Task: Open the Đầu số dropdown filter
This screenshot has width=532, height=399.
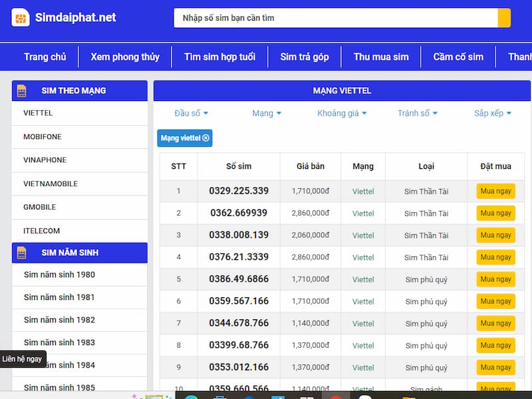Action: click(191, 113)
